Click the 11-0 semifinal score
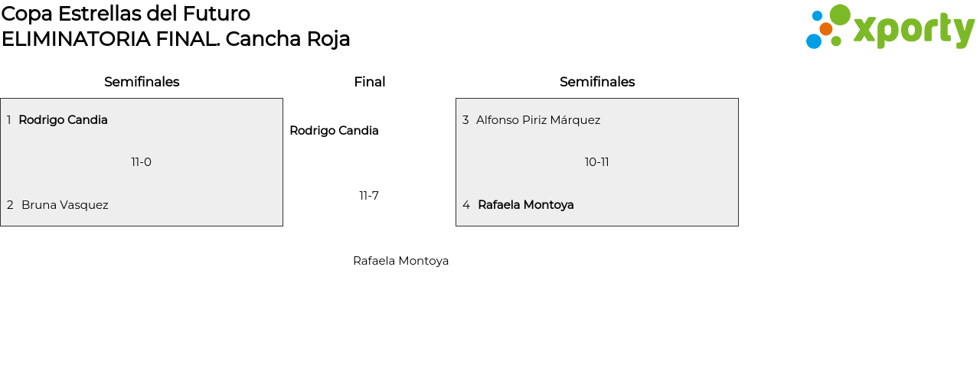The height and width of the screenshot is (368, 980). click(x=142, y=162)
